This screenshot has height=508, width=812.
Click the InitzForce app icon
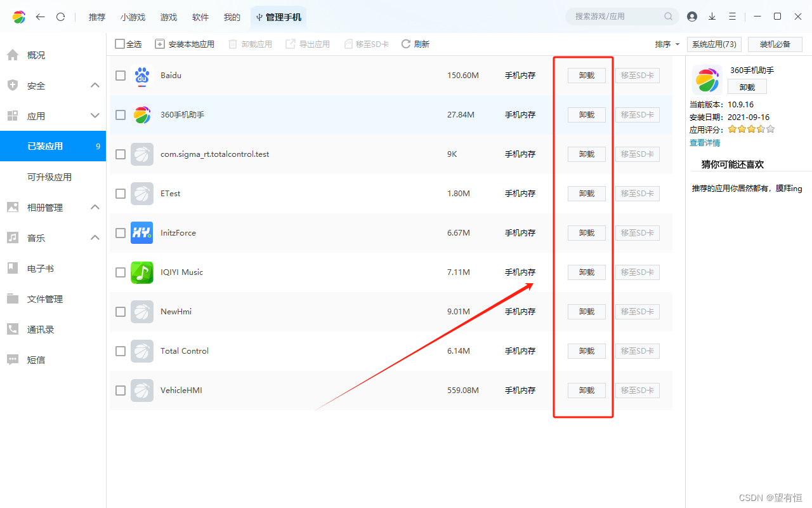coord(142,233)
